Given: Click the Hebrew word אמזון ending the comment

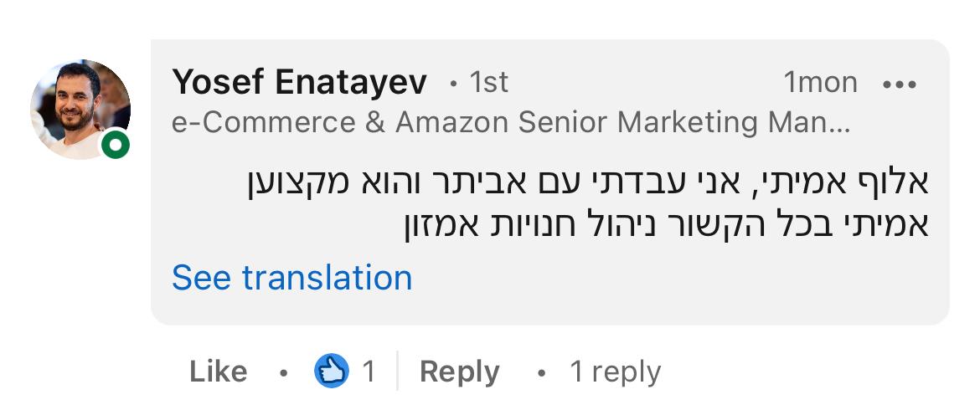Looking at the screenshot, I should click(x=431, y=226).
